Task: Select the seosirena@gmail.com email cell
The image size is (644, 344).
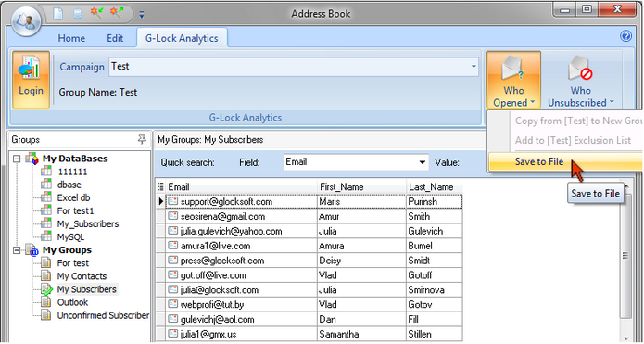Action: click(x=242, y=217)
